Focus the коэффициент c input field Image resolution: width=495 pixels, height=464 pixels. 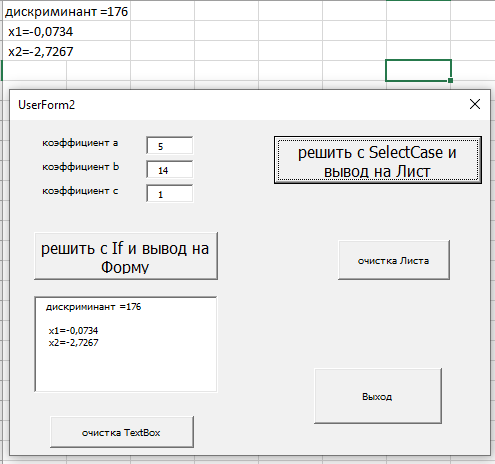169,193
